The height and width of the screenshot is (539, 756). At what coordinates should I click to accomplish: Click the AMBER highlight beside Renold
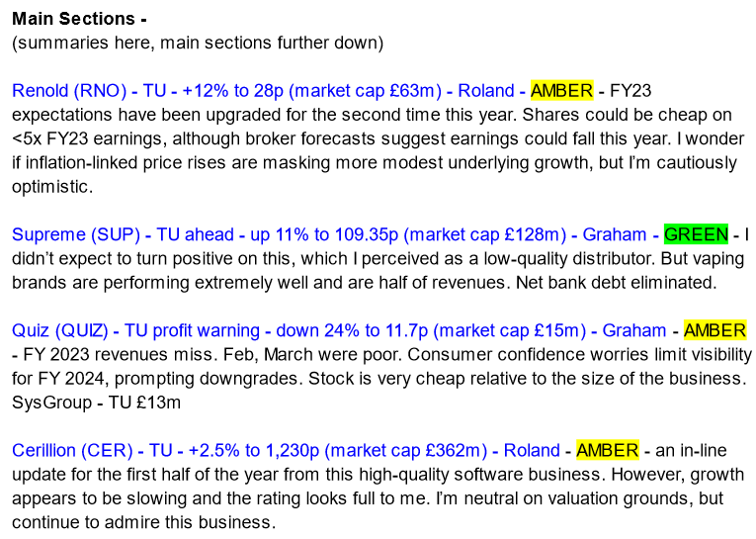[561, 91]
